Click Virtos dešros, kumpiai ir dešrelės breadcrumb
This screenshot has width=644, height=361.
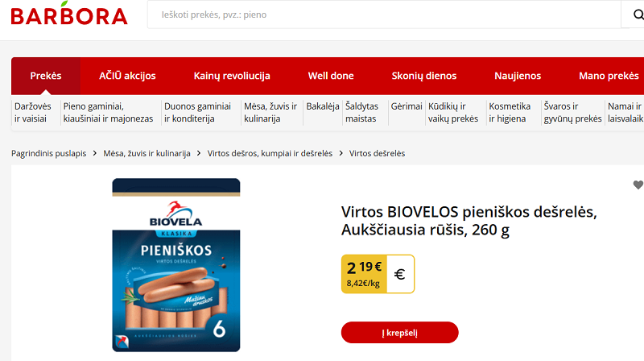(x=270, y=153)
